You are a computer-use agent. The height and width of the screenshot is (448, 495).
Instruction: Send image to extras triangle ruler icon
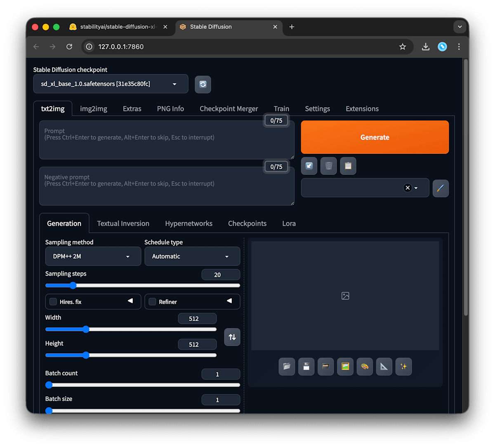[384, 366]
